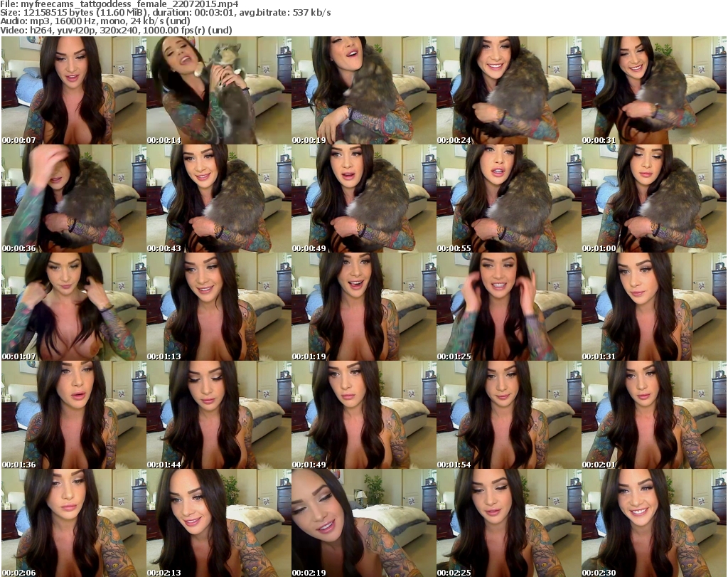Open the 00:02:19 thumbnail
Viewport: 728px width, 577px height.
coord(363,523)
